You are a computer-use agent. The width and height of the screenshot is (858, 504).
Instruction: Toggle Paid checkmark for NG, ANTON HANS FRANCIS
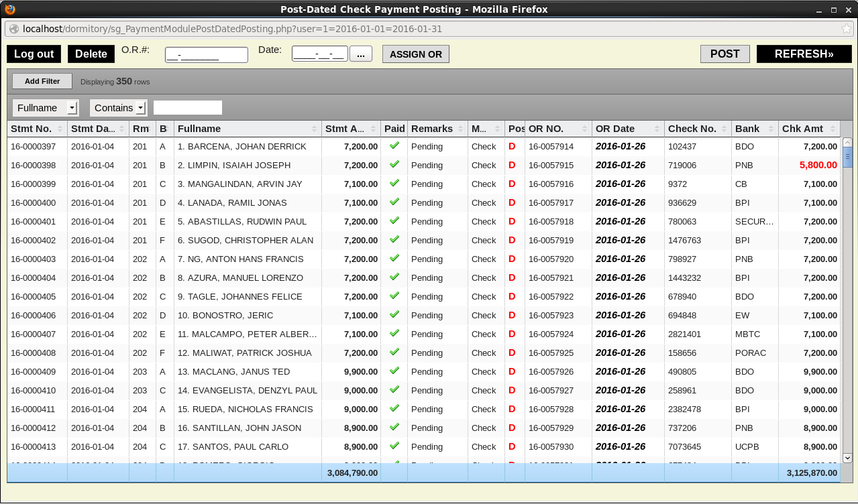click(394, 258)
